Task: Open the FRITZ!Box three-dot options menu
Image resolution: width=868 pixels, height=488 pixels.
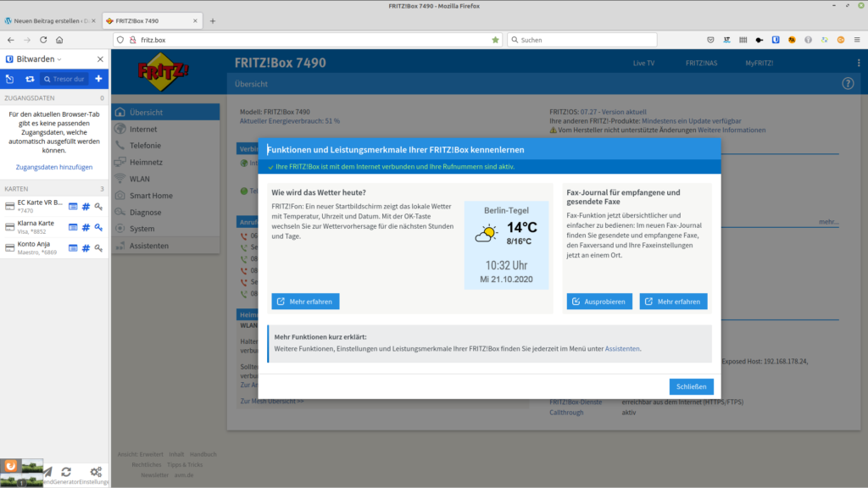Action: (859, 63)
